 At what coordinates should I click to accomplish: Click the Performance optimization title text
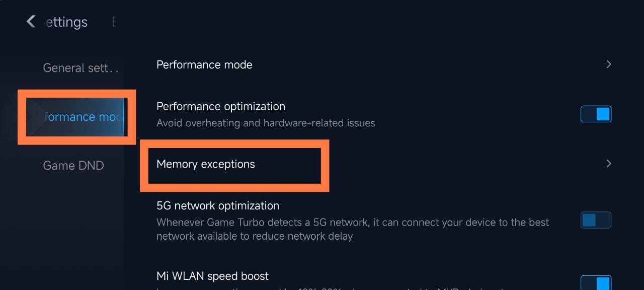[x=221, y=107]
